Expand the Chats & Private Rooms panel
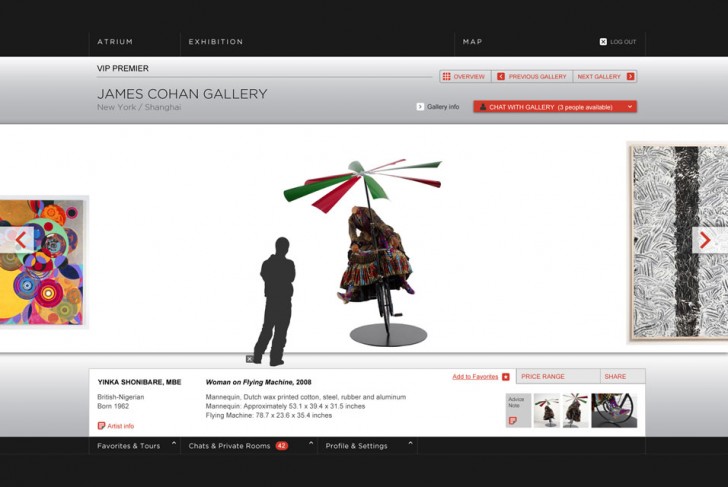 pyautogui.click(x=311, y=443)
